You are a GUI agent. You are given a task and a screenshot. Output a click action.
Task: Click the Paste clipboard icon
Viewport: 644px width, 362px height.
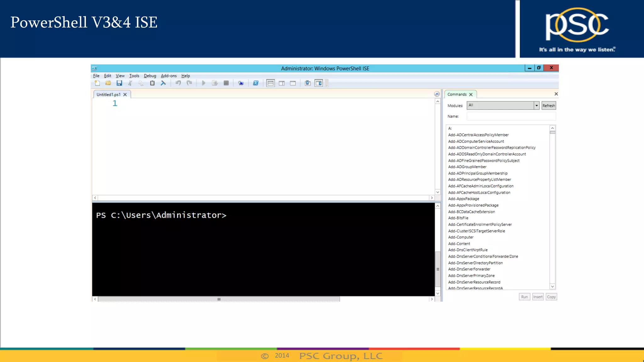point(152,83)
